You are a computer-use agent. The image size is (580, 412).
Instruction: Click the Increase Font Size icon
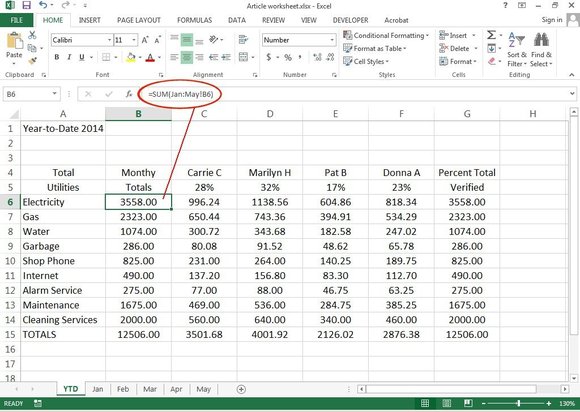coord(145,40)
